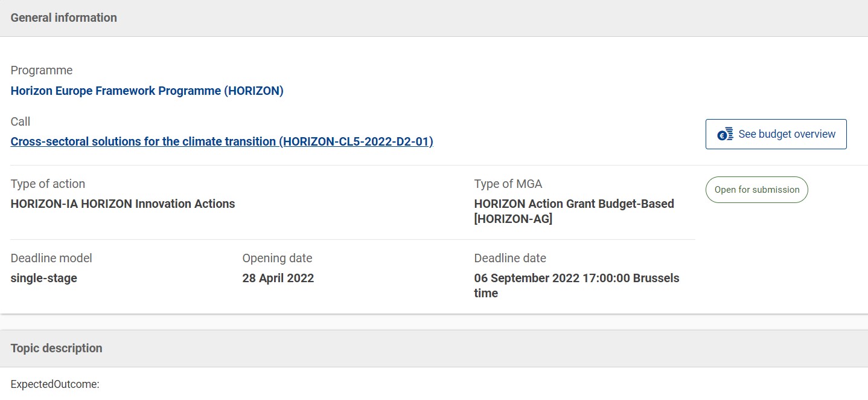Click the HORIZON-IA HORIZON Innovation Actions text
Image resolution: width=868 pixels, height=400 pixels.
pyautogui.click(x=123, y=204)
